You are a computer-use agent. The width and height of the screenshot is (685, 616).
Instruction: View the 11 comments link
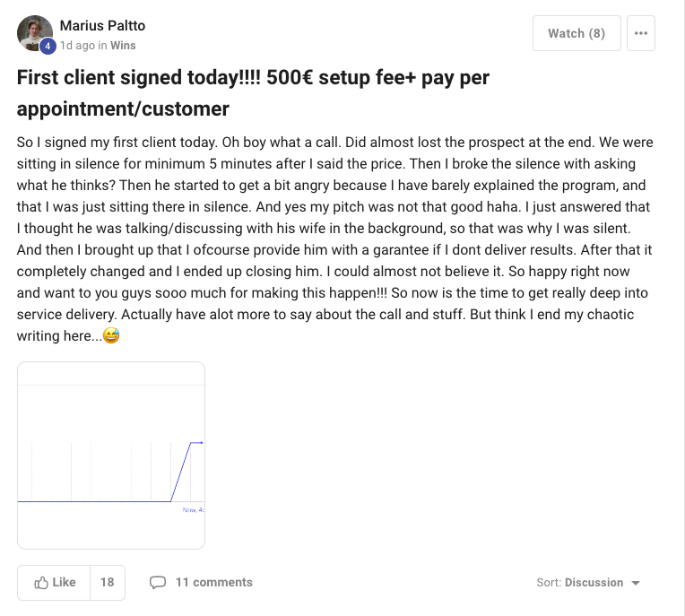(213, 583)
